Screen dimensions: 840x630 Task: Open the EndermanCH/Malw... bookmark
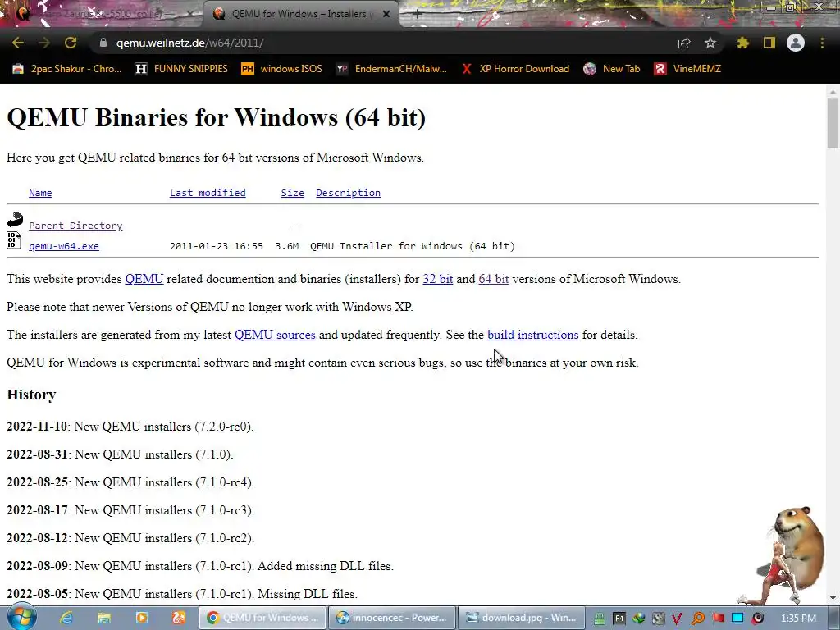click(391, 69)
